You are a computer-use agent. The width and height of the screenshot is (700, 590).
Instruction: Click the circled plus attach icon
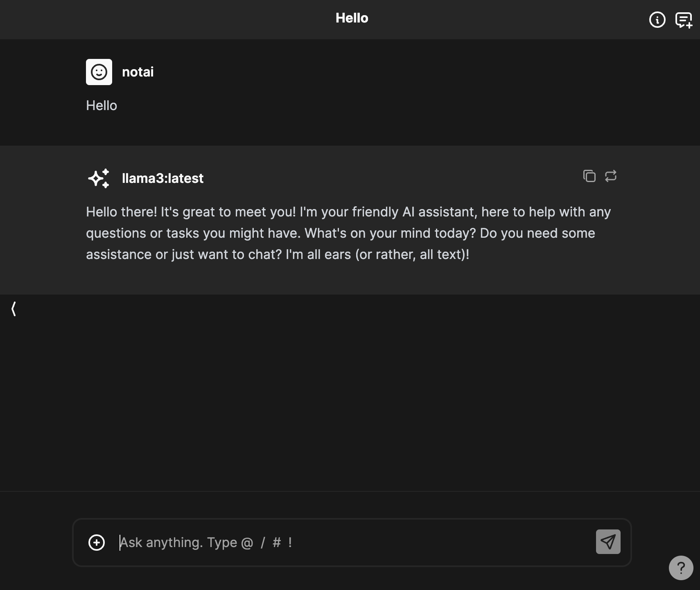(x=97, y=543)
